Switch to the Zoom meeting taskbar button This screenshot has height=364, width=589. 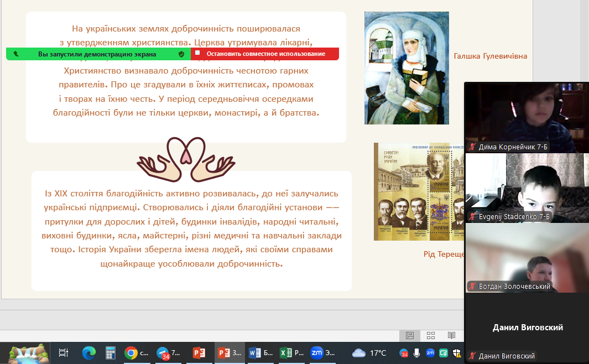tap(322, 353)
